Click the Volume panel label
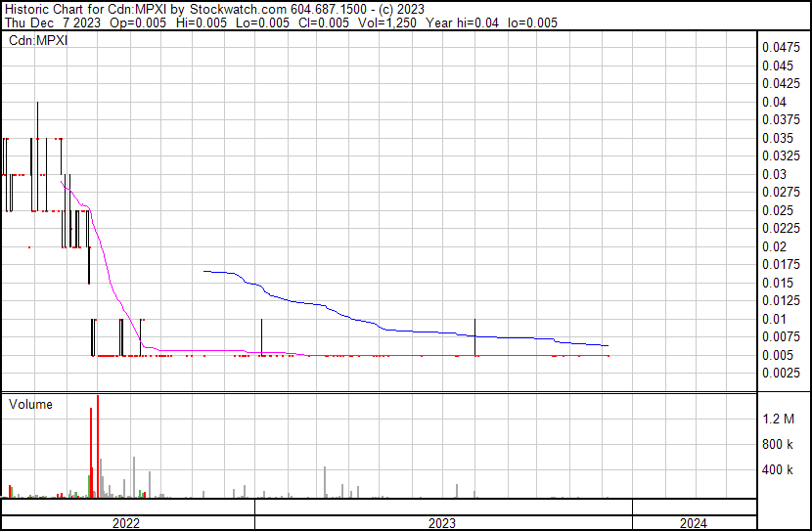This screenshot has height=531, width=812. pos(30,404)
